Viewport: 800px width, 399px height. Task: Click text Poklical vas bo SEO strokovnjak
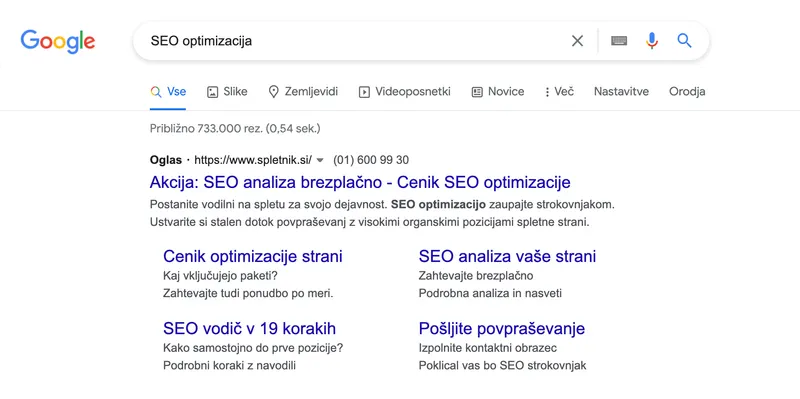tap(503, 366)
